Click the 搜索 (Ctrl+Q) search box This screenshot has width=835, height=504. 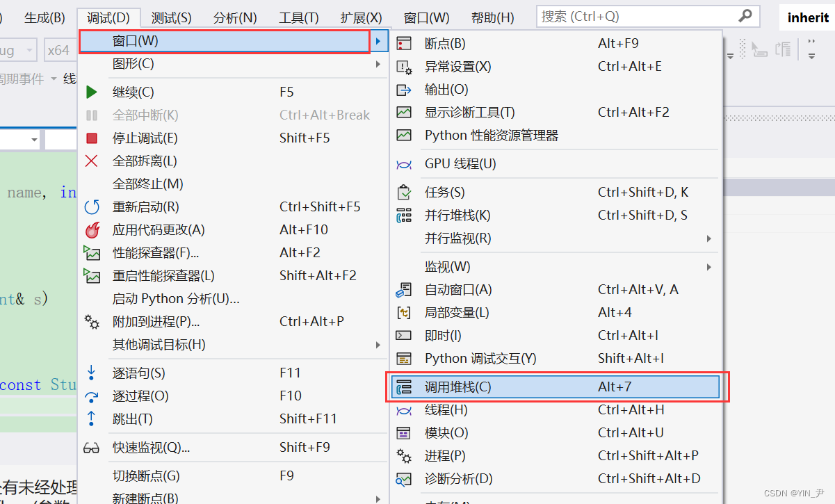click(x=648, y=16)
